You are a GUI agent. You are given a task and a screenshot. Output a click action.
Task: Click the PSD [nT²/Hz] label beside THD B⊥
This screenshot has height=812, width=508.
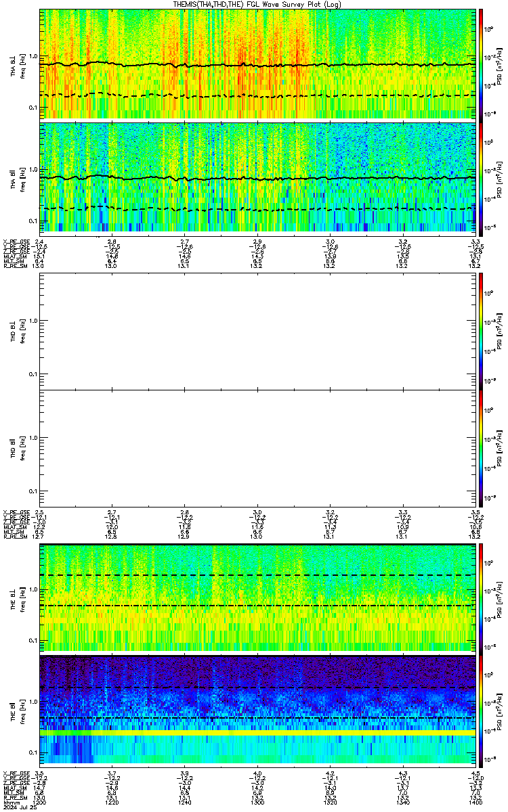[499, 332]
